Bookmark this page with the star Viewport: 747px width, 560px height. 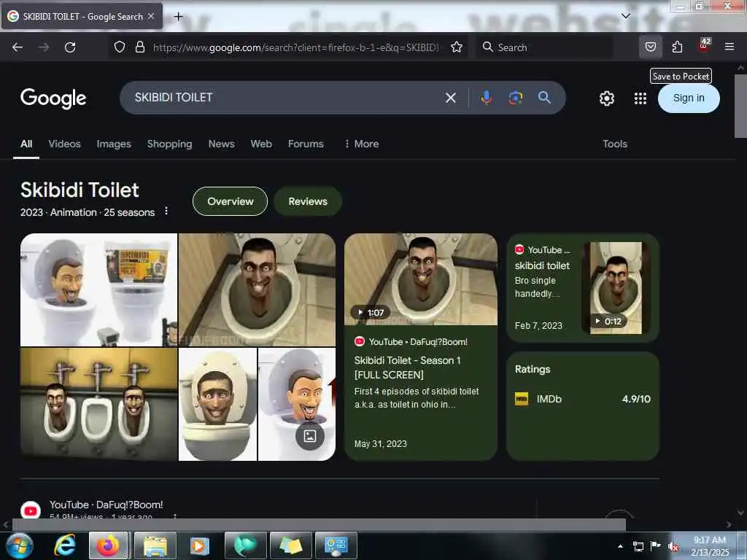coord(457,47)
